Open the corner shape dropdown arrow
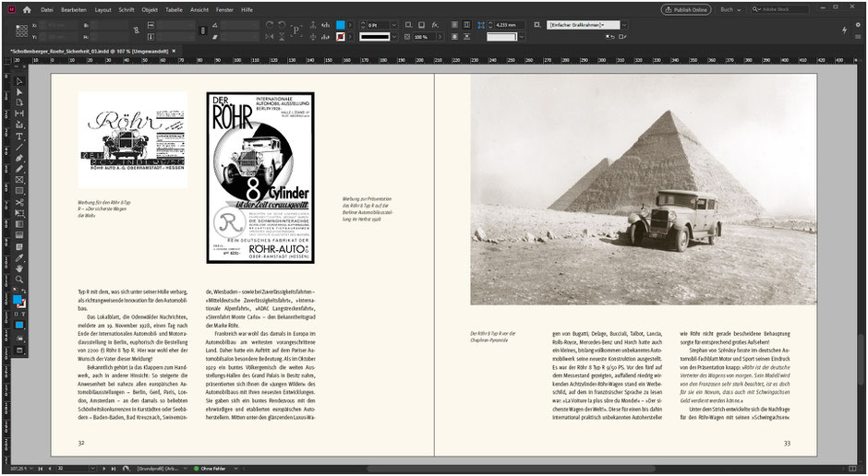This screenshot has width=868, height=476. click(521, 37)
